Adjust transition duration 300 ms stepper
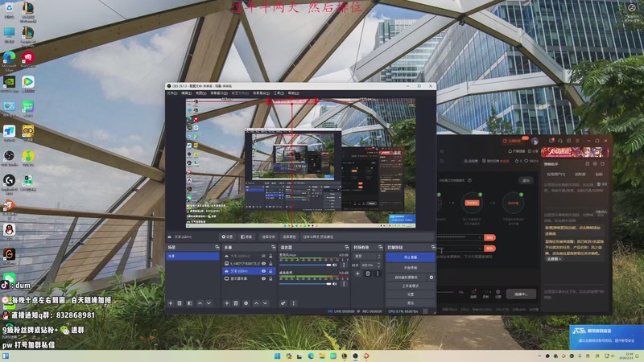This screenshot has height=362, width=644. [x=378, y=264]
